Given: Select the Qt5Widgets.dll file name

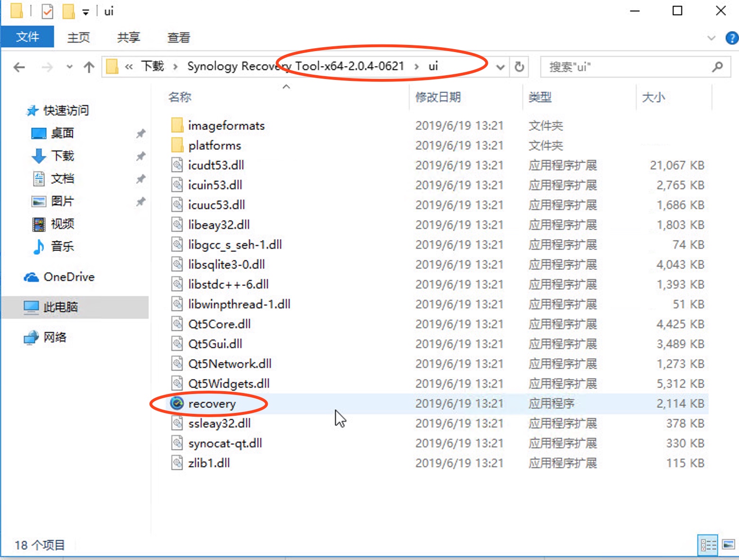Looking at the screenshot, I should click(x=229, y=384).
